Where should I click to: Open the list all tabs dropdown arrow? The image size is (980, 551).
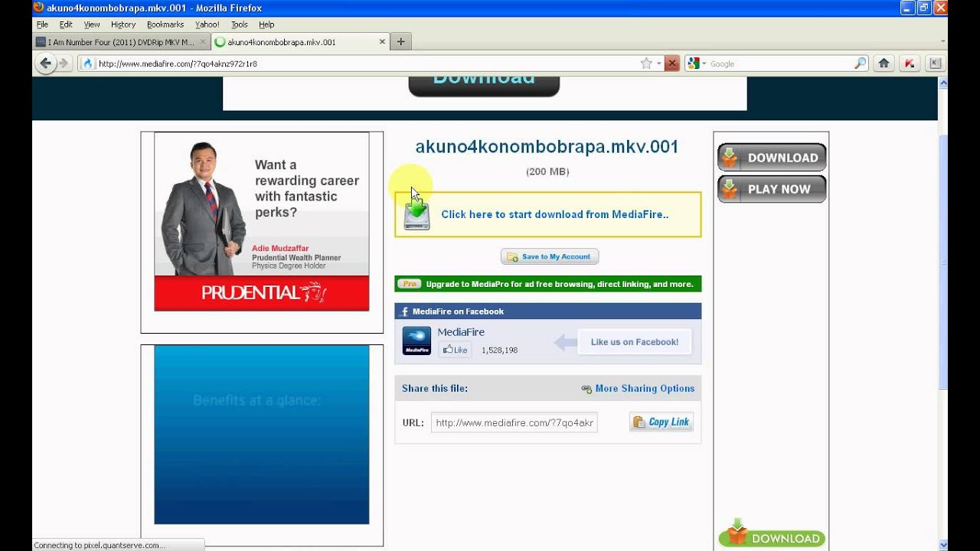click(942, 42)
